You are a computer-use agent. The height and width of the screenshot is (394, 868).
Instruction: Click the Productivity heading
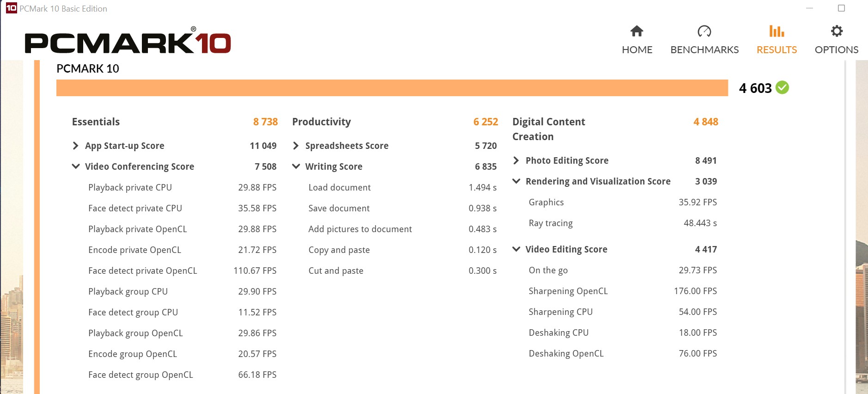321,122
